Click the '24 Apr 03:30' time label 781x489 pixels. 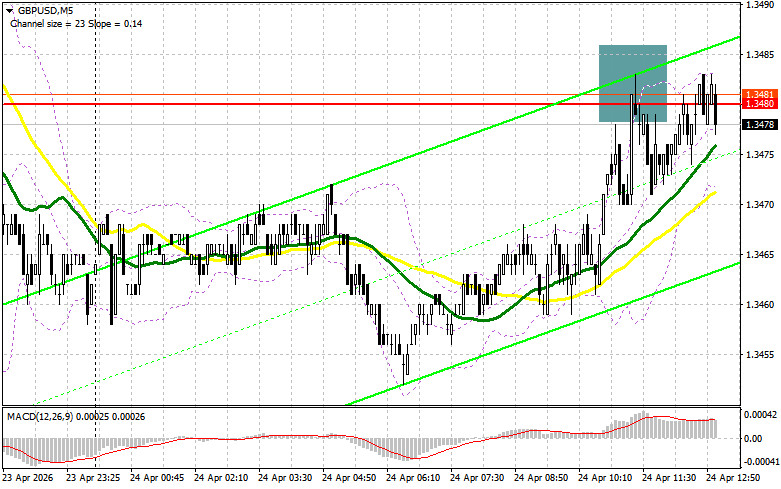coord(285,478)
